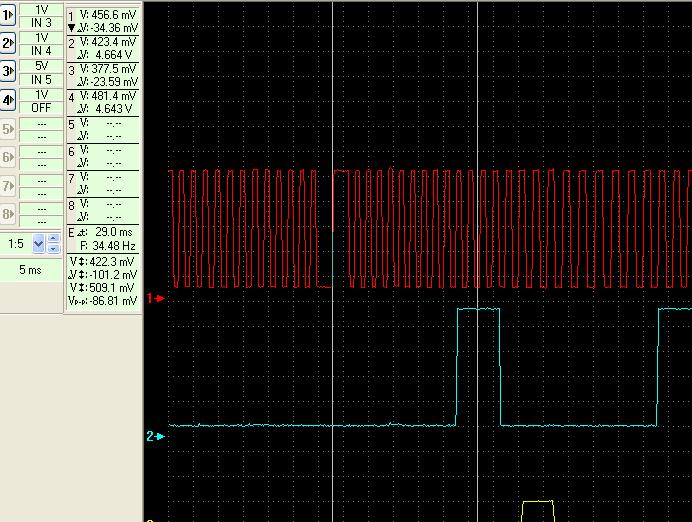Click disabled channel 7 button
Viewport: 692px width, 522px height.
(8, 186)
